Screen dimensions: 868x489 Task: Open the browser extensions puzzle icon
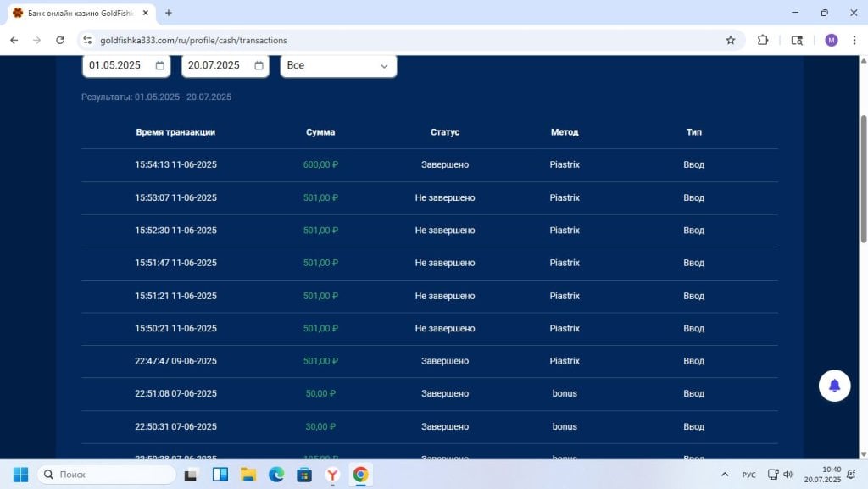(763, 40)
